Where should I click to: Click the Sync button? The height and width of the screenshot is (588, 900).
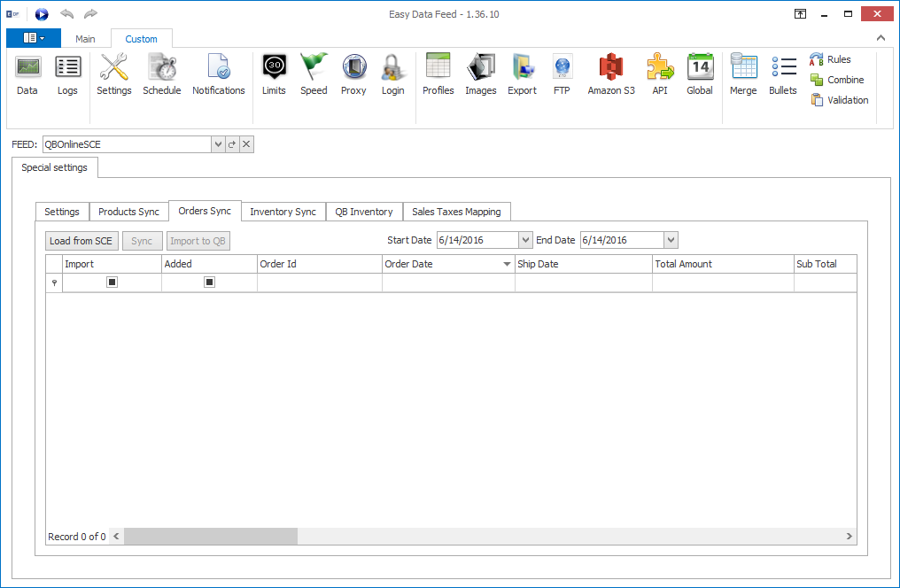pos(142,241)
